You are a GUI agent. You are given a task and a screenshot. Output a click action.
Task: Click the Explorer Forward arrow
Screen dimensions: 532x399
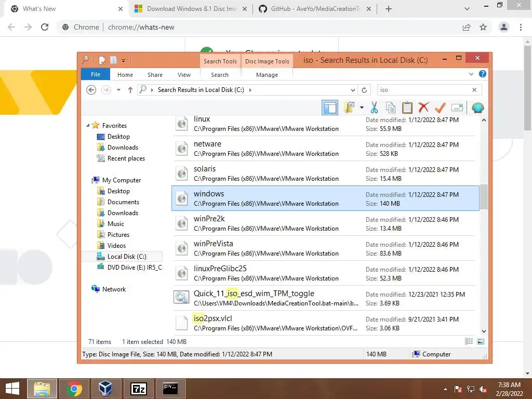106,90
